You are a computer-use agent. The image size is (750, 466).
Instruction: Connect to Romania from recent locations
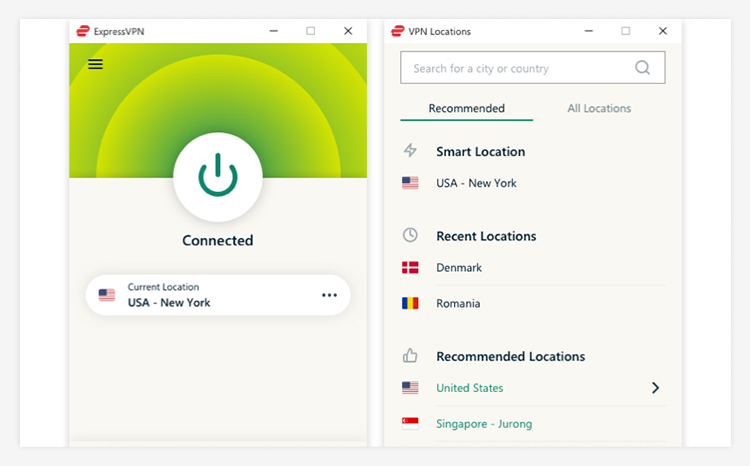[x=458, y=303]
